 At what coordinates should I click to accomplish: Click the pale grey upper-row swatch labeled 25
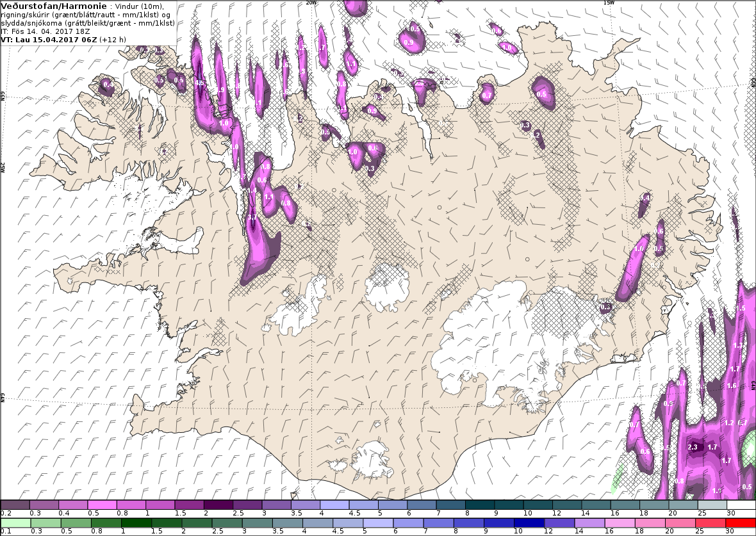(x=712, y=505)
